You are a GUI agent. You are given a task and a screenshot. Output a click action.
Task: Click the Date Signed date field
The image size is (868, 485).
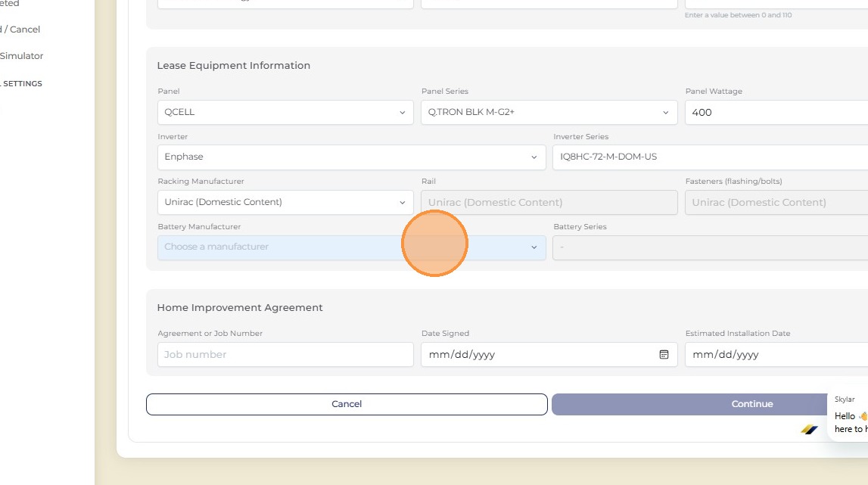click(549, 354)
